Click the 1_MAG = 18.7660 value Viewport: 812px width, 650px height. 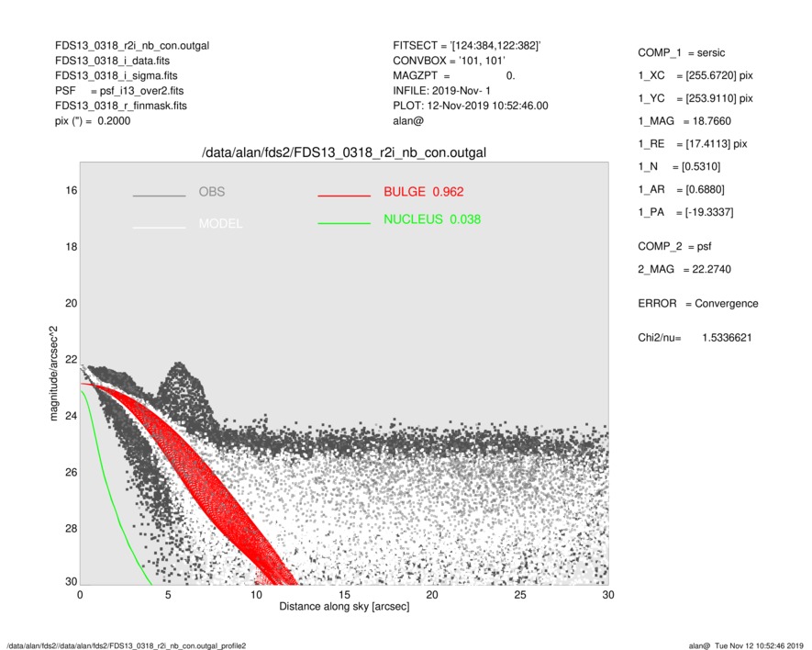tap(684, 121)
